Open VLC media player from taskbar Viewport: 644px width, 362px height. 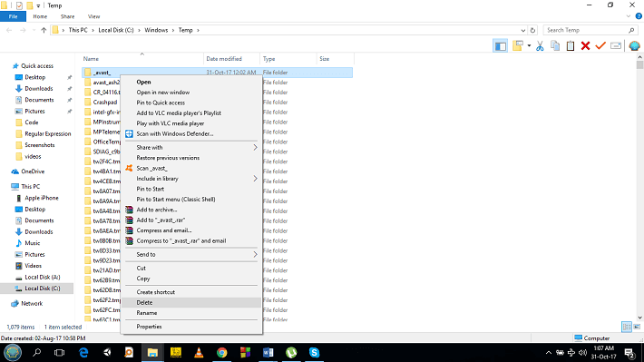tap(199, 353)
